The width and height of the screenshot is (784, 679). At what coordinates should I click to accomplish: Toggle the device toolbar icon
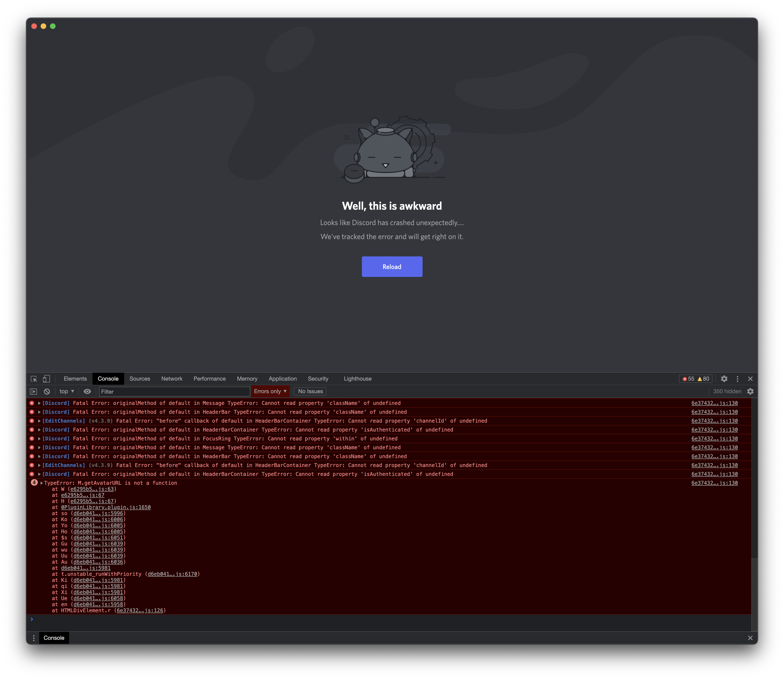pos(46,378)
